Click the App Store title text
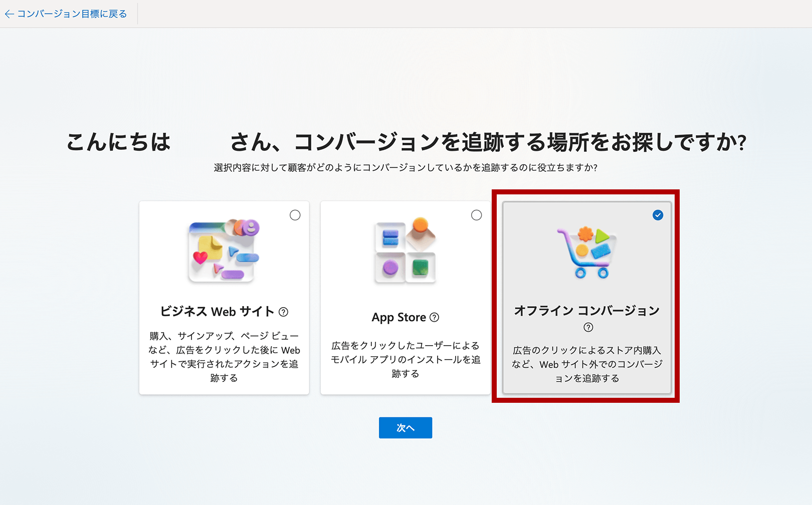This screenshot has width=812, height=505. 399,317
